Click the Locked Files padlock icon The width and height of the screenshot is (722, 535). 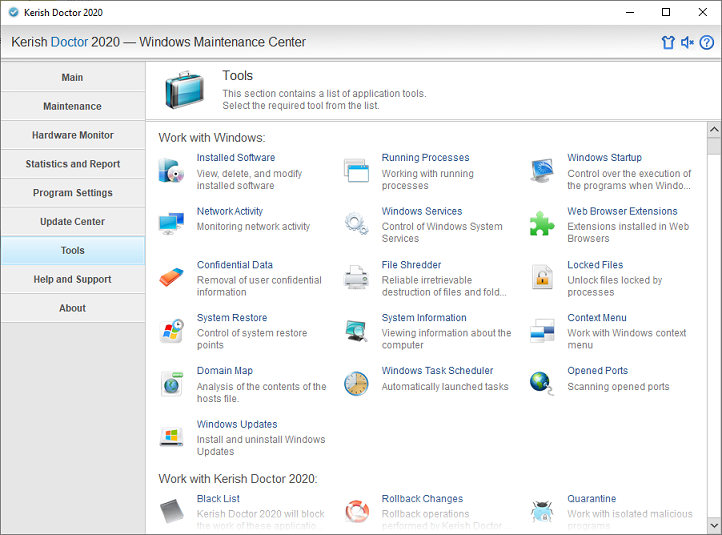pos(542,277)
